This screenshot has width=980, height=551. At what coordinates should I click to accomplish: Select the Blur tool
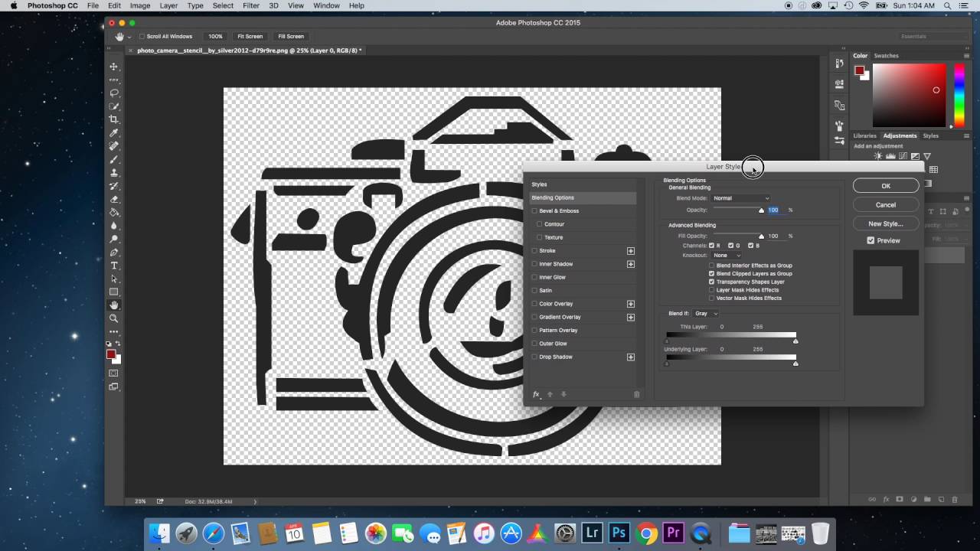point(114,226)
